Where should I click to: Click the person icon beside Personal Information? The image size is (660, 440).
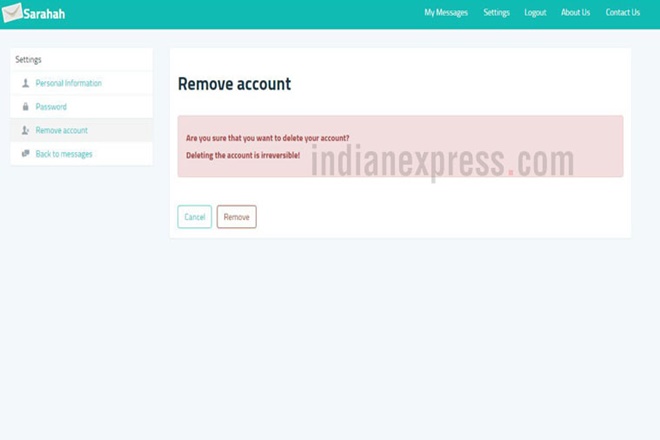point(25,83)
